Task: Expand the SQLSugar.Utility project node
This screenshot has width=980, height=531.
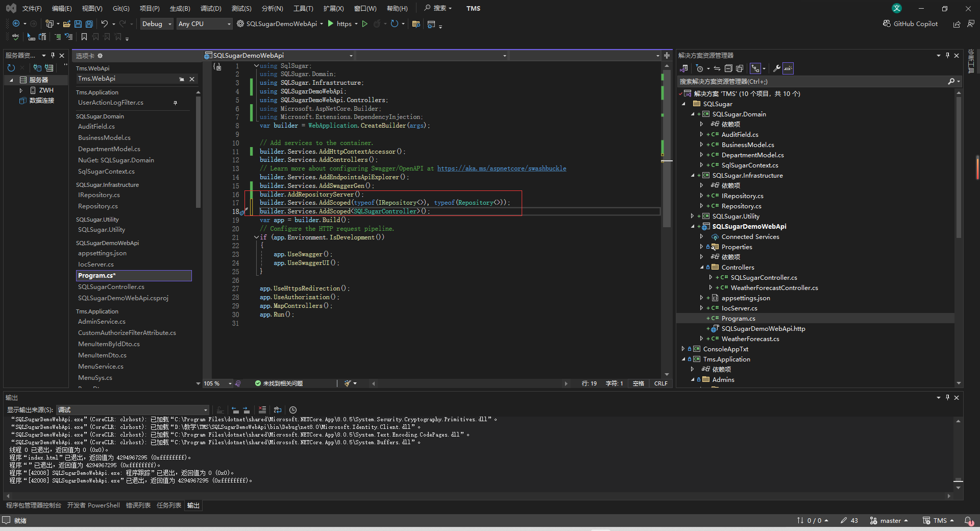Action: pos(693,216)
